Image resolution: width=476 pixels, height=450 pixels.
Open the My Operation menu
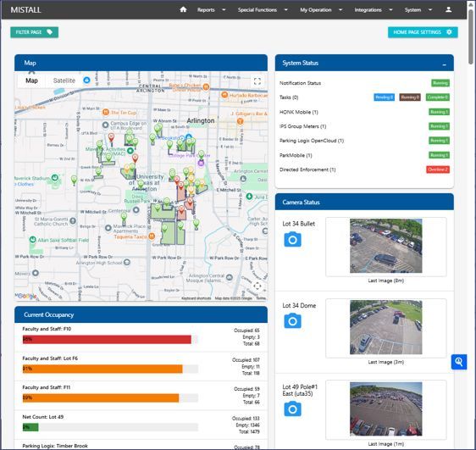point(321,9)
